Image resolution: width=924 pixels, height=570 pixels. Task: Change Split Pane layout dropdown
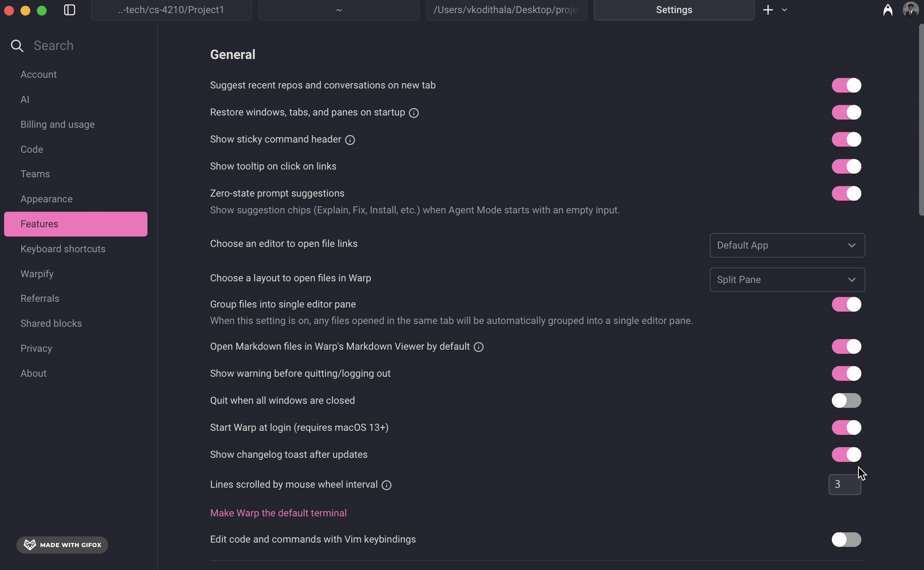pyautogui.click(x=787, y=280)
